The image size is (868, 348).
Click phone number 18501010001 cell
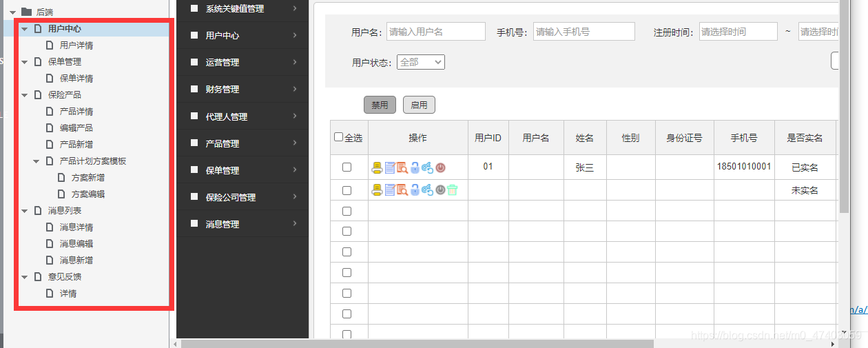pos(744,167)
